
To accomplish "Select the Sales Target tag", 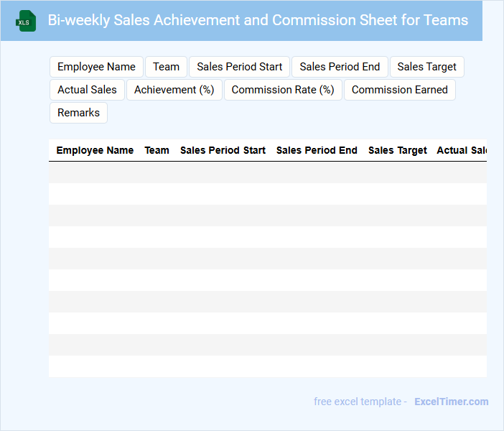I will tap(426, 67).
